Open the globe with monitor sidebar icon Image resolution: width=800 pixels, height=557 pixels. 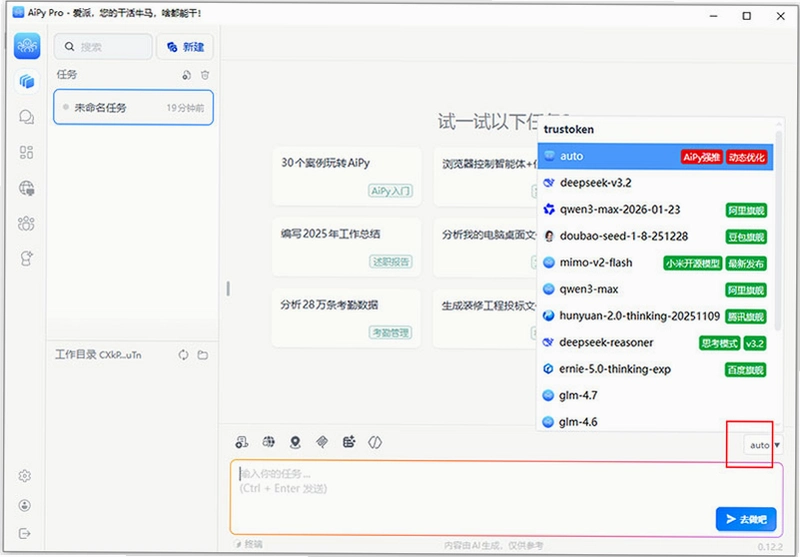click(x=27, y=188)
